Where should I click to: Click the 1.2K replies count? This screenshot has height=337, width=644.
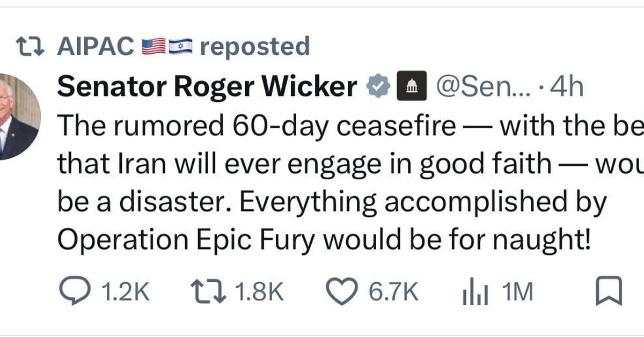(x=125, y=293)
